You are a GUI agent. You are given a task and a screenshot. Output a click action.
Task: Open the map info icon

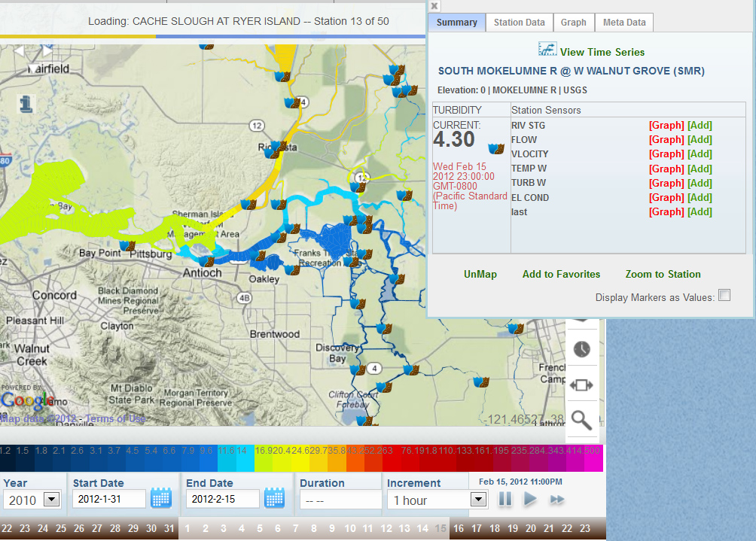pos(26,104)
